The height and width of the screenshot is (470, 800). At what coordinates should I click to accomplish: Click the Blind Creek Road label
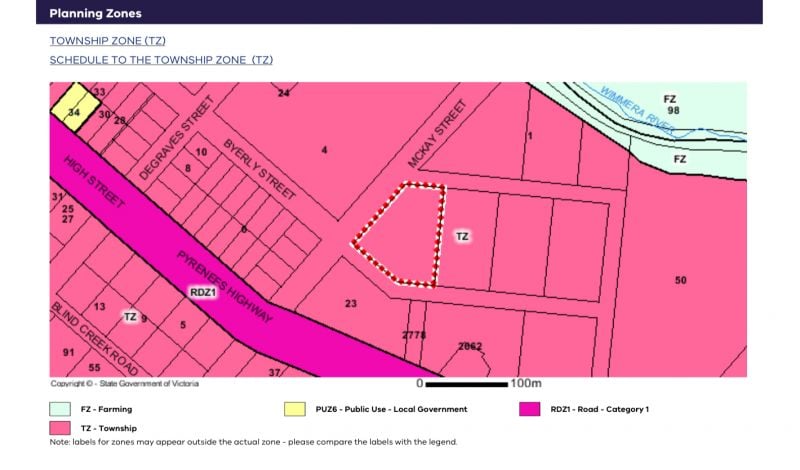tap(94, 338)
